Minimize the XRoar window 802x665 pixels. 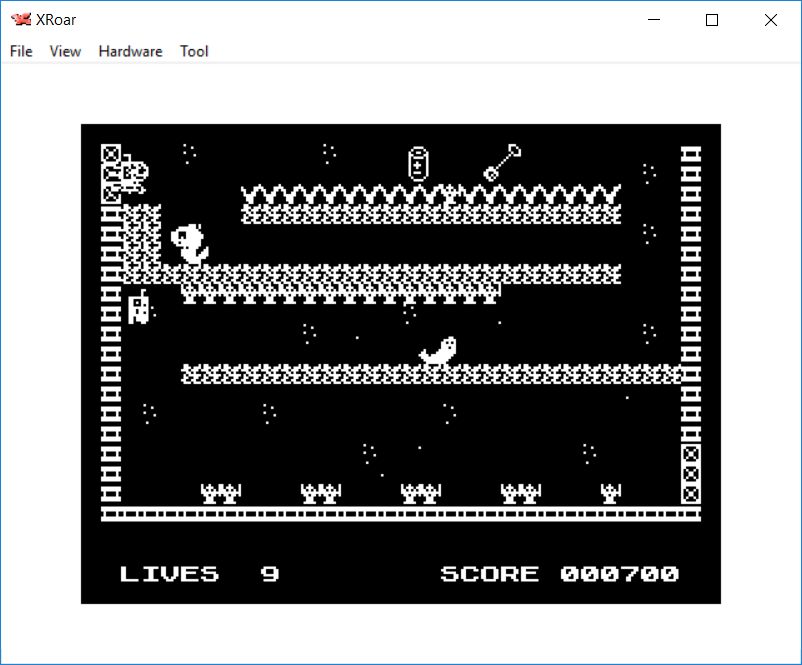pos(655,20)
